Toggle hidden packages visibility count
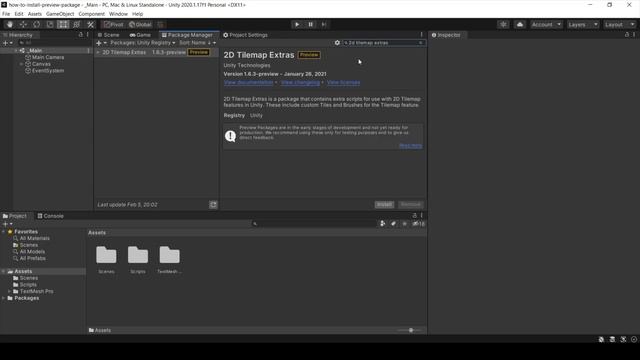 tap(418, 224)
